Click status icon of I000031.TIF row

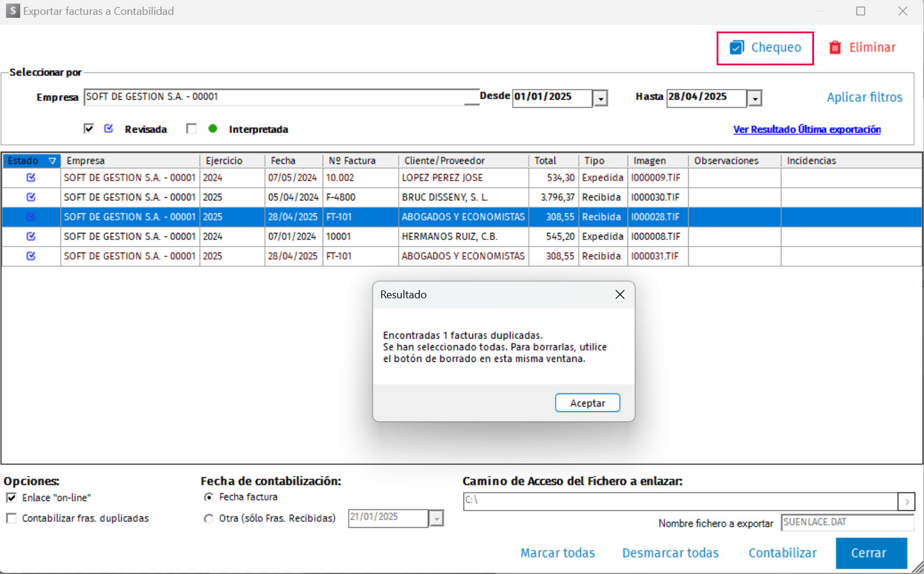[x=31, y=256]
